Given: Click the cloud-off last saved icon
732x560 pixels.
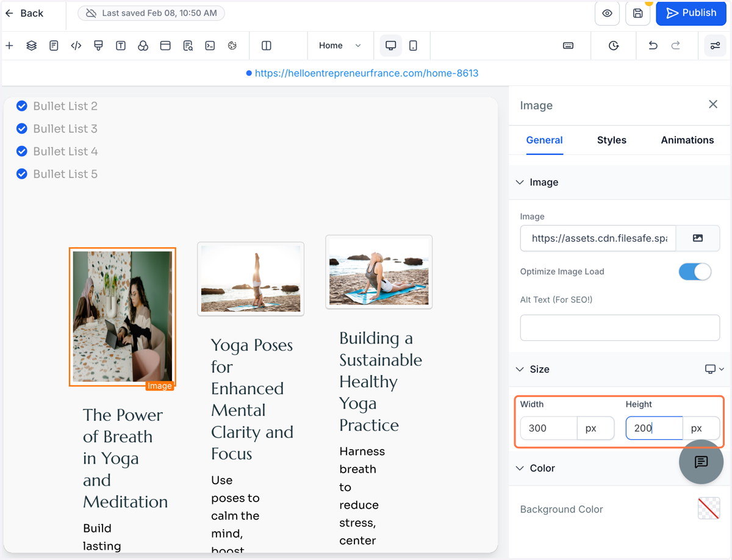Looking at the screenshot, I should click(91, 13).
